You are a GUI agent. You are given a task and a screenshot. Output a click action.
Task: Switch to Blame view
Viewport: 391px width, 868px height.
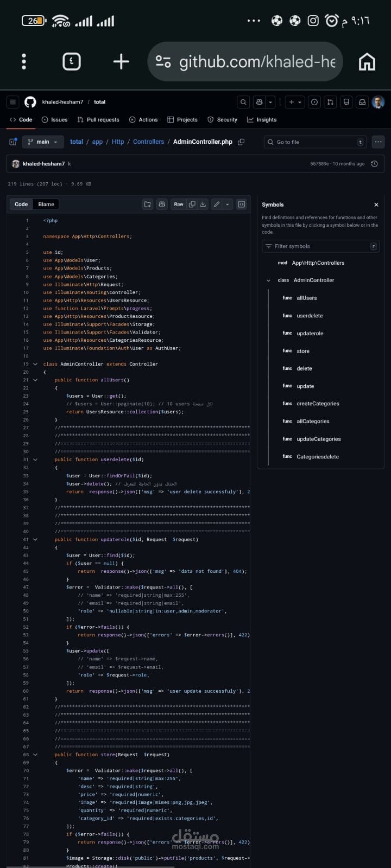point(46,204)
